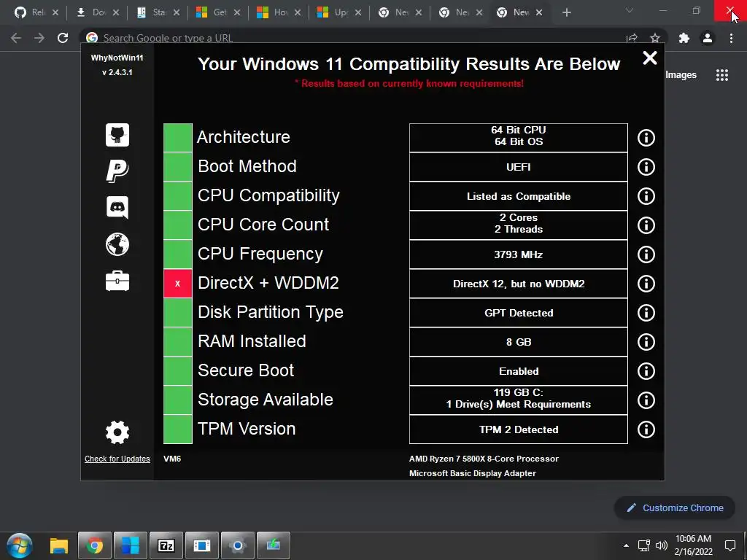Show info for CPU Core Count row
The height and width of the screenshot is (560, 747).
coord(646,225)
